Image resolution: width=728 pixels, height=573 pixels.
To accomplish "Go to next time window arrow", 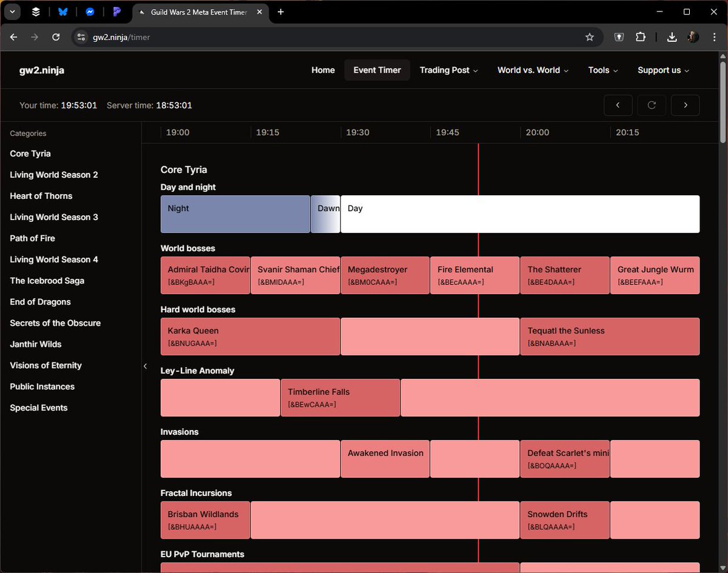I will coord(686,105).
